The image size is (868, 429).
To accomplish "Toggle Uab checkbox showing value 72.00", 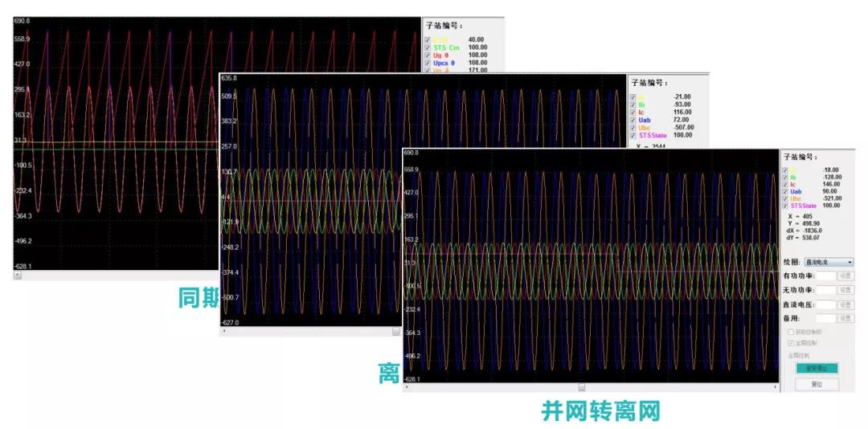I will coord(633,120).
